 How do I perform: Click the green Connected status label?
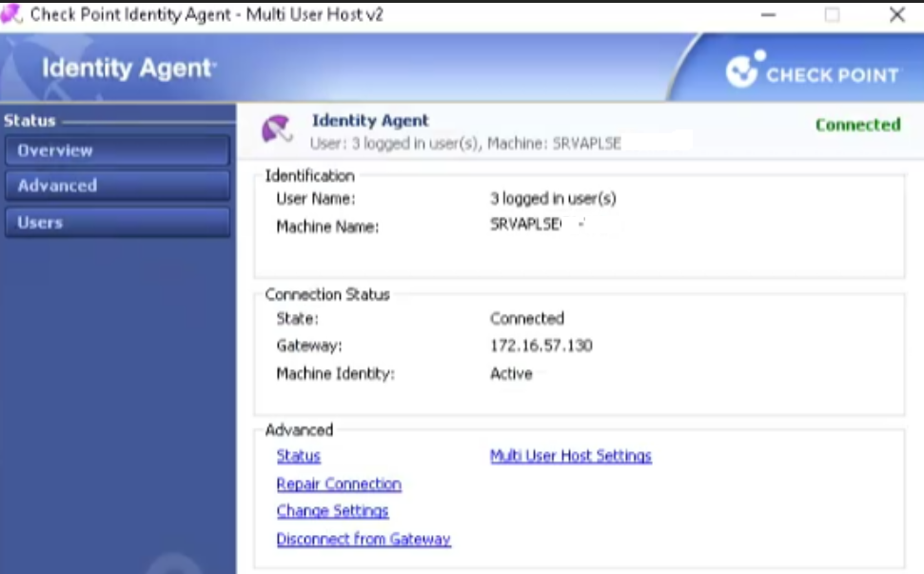click(857, 125)
